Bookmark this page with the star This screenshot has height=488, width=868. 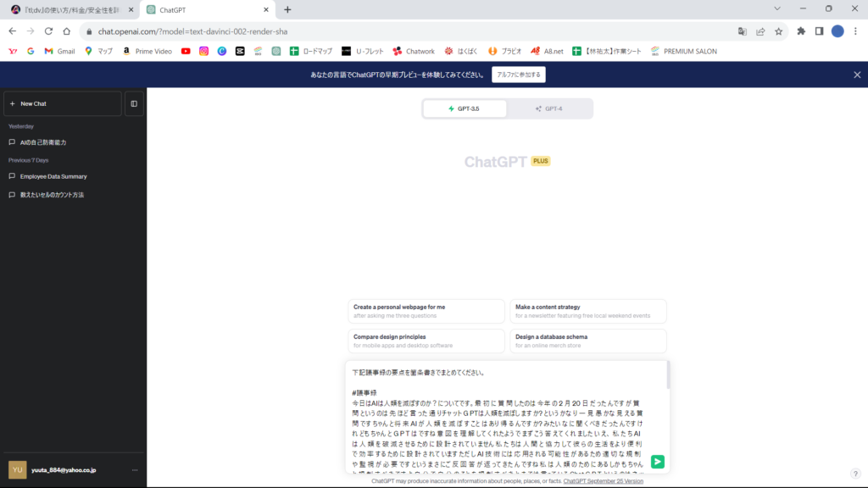779,31
